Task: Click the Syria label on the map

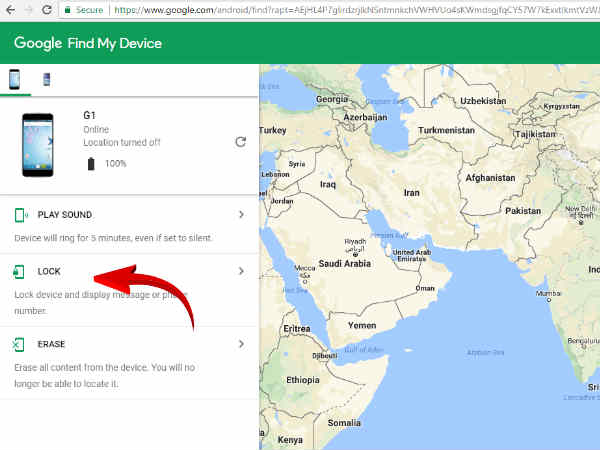Action: 297,164
